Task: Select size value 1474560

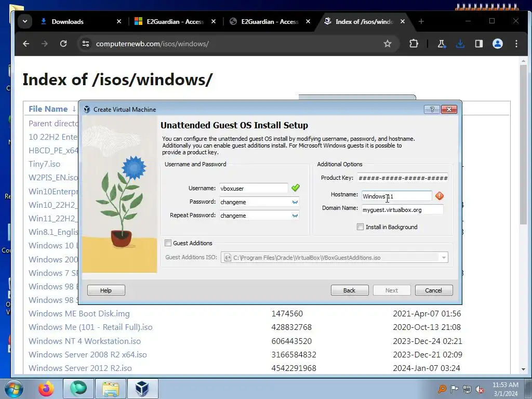Action: pos(287,313)
